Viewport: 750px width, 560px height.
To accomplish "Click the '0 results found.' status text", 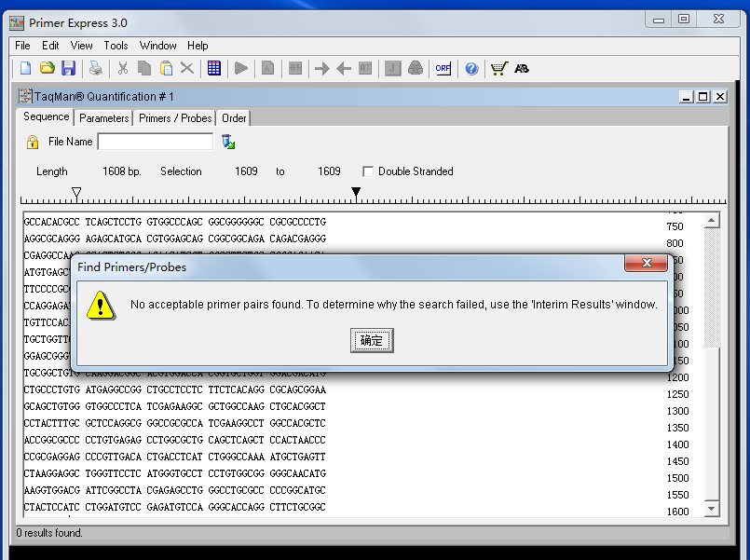I will pos(49,533).
